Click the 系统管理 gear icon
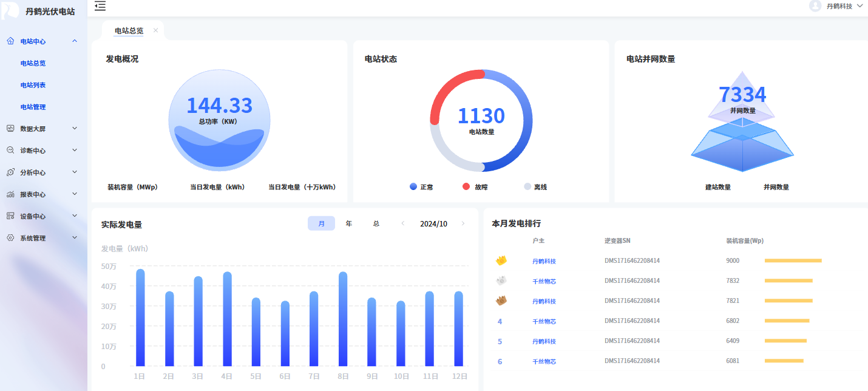Image resolution: width=868 pixels, height=391 pixels. tap(10, 238)
